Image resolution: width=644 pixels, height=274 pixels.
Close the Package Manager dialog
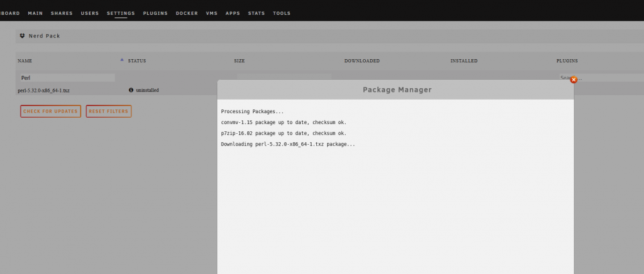click(x=574, y=80)
